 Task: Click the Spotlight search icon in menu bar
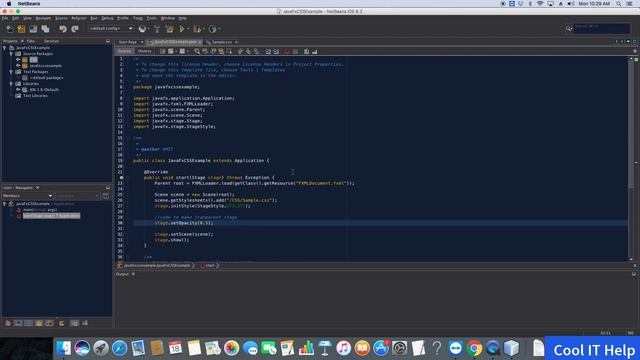pyautogui.click(x=619, y=4)
